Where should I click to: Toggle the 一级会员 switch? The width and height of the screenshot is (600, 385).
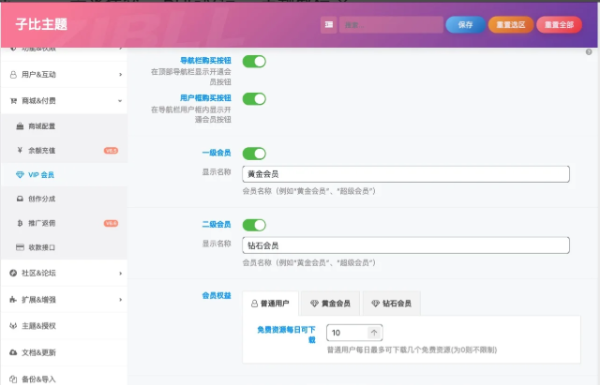(254, 153)
